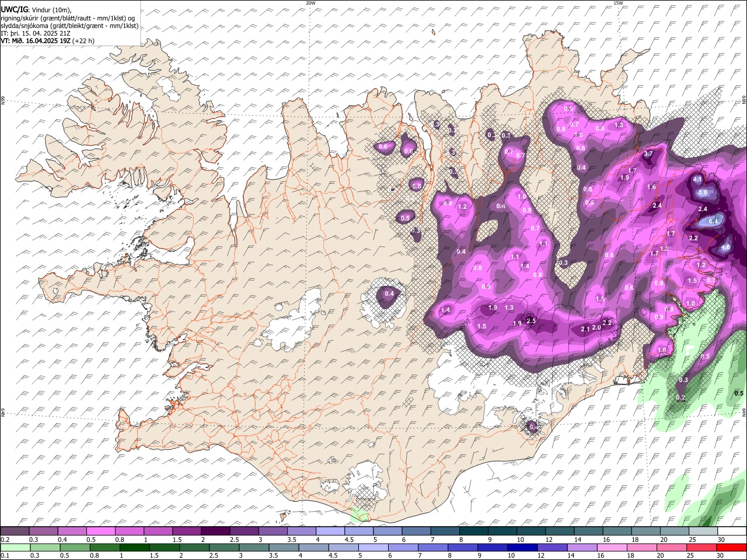Viewport: 747px width, 560px height.
Task: Click the dark blue 10 swatch in lower legend
Action: click(522, 548)
